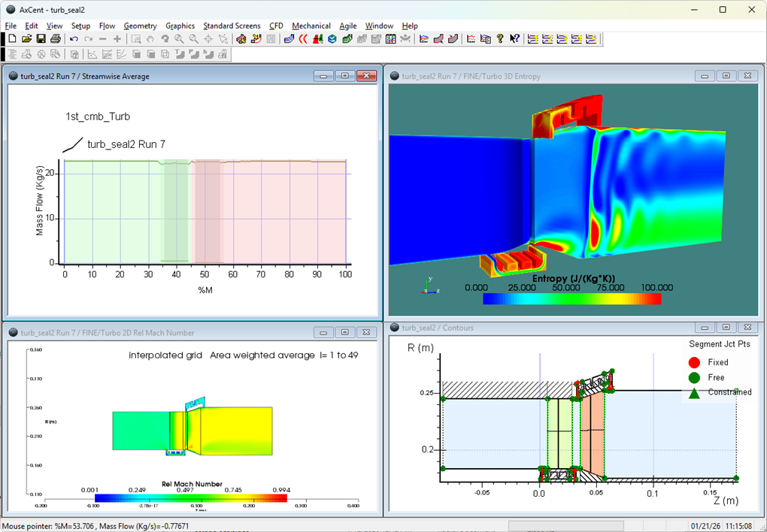Viewport: 767px width, 532px height.
Task: Select the zoom-out magnifier icon
Action: (193, 38)
